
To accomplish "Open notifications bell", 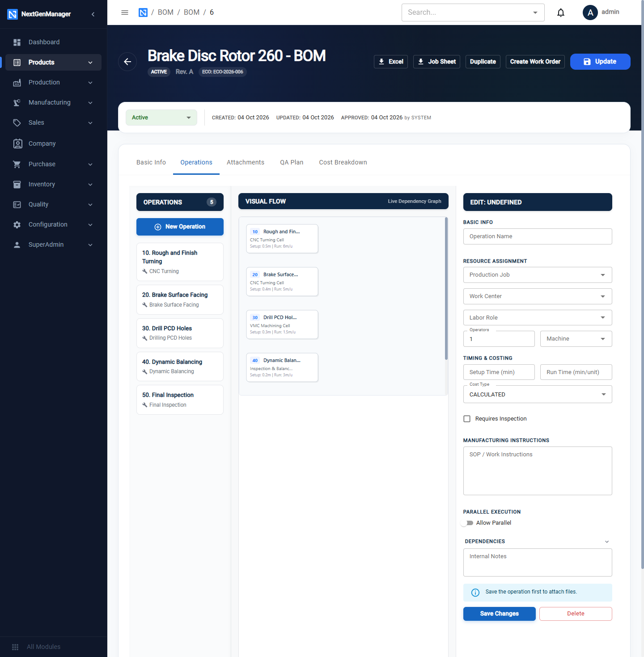I will [561, 13].
